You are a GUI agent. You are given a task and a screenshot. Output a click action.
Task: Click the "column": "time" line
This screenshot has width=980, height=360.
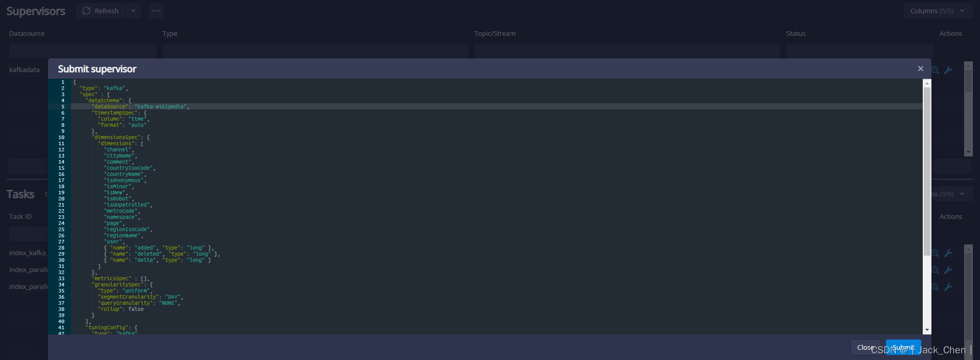(x=123, y=119)
